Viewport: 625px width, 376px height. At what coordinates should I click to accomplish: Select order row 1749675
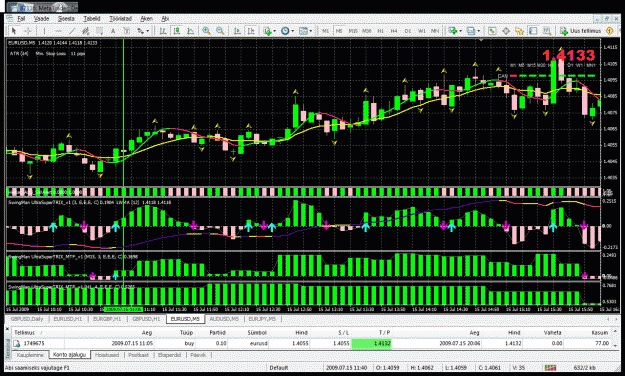[313, 343]
